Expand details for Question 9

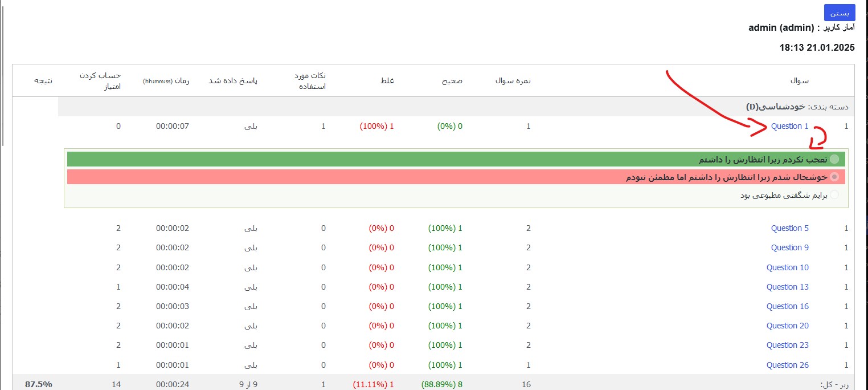click(789, 247)
